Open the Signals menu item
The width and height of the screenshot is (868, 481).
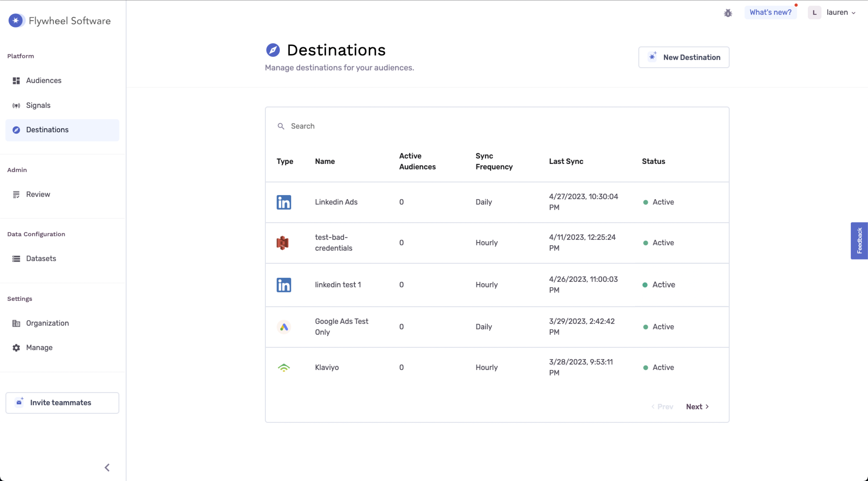pyautogui.click(x=62, y=105)
